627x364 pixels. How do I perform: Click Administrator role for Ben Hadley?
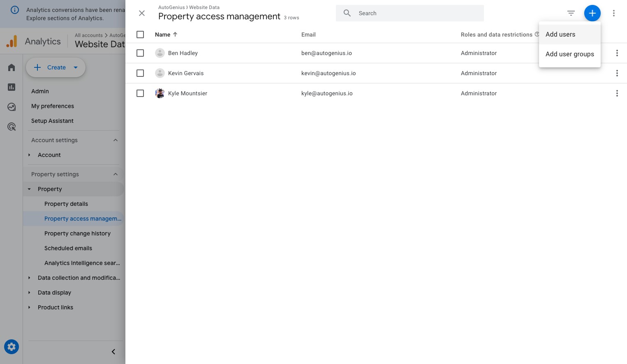pos(479,53)
